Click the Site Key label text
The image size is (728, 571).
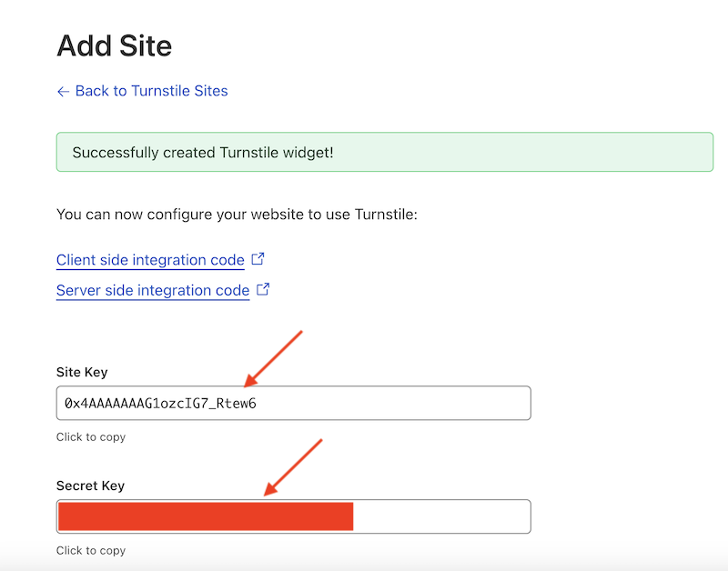pos(81,372)
